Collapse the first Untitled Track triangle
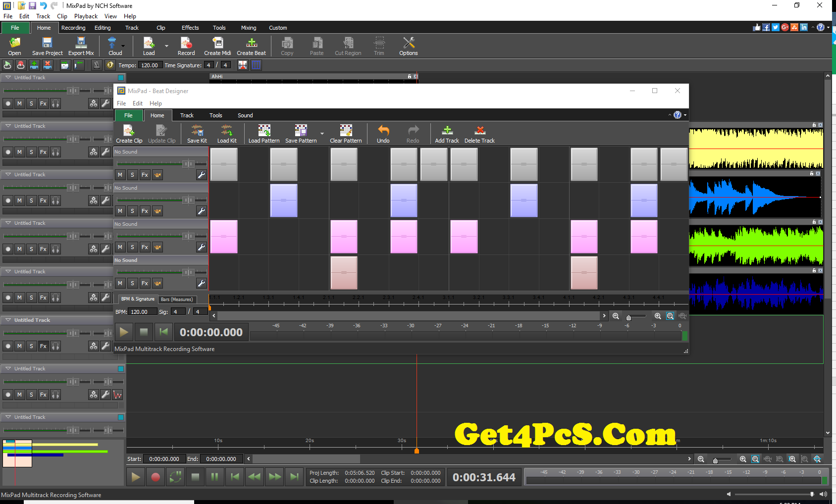Image resolution: width=836 pixels, height=504 pixels. pyautogui.click(x=8, y=78)
